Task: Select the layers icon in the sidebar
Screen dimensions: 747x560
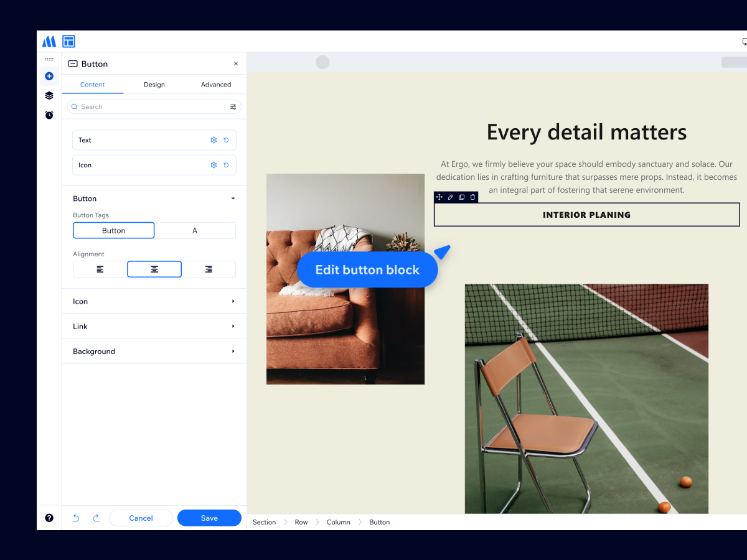Action: tap(49, 95)
